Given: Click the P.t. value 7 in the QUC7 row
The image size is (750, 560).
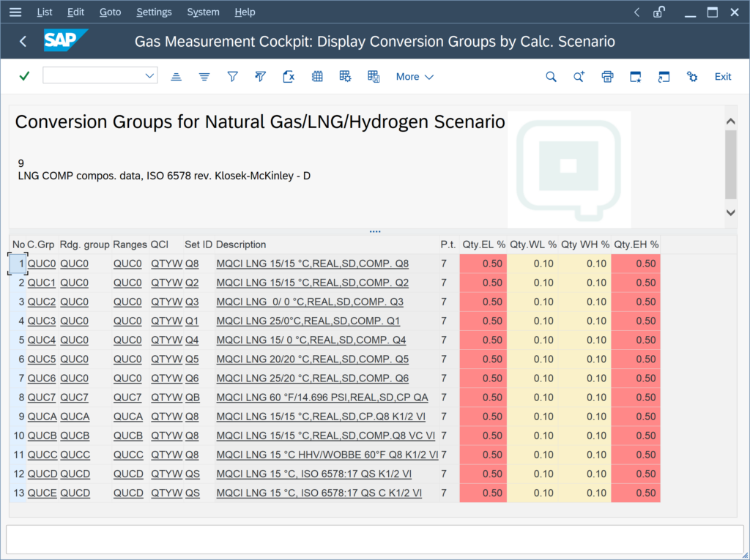Looking at the screenshot, I should [x=444, y=397].
